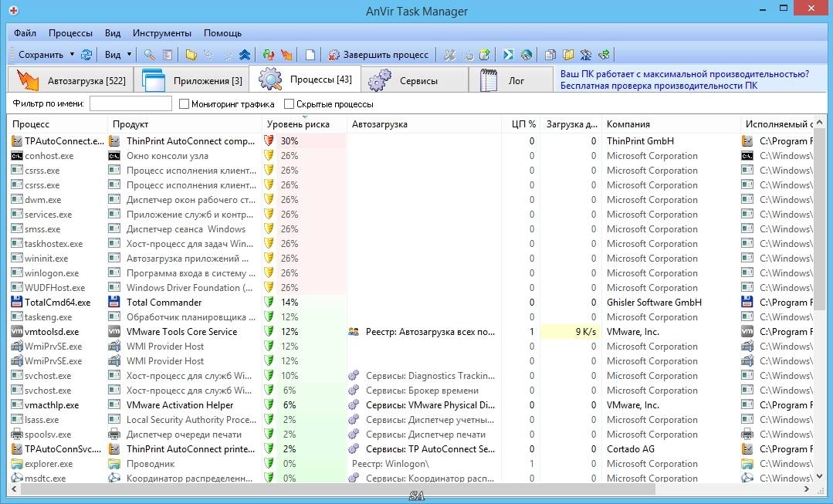Click the TotalCmd64.exe floppy disk icon
The width and height of the screenshot is (833, 504).
[17, 303]
